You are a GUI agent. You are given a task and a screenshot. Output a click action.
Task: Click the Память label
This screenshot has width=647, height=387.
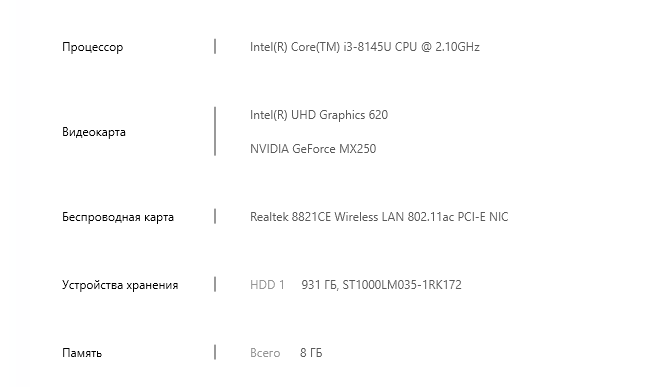click(x=82, y=353)
